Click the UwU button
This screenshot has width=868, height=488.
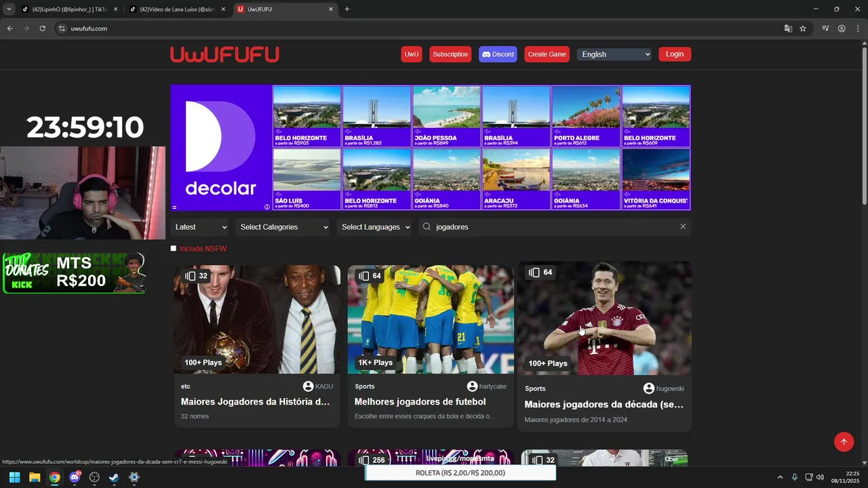(x=412, y=54)
